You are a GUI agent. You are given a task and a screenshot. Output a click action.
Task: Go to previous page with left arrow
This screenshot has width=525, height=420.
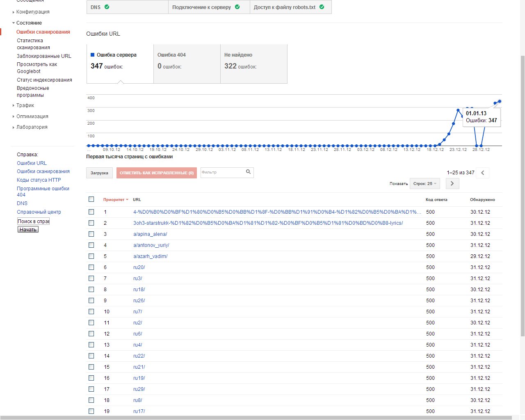483,173
